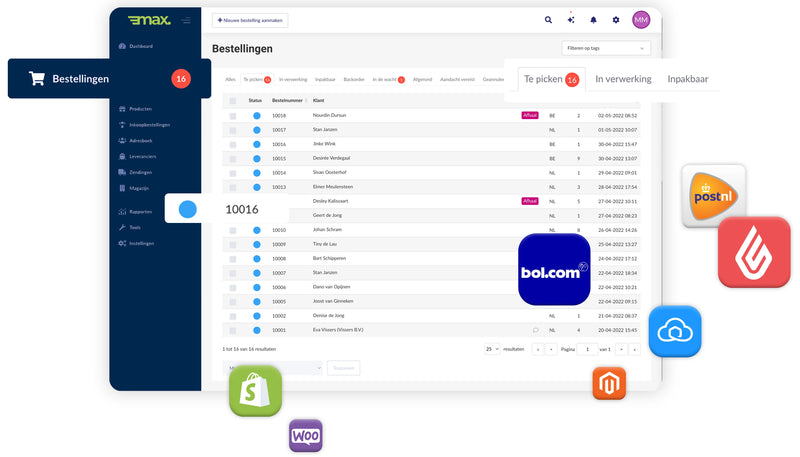Select checkbox for Johan Schram order
Image resolution: width=800 pixels, height=457 pixels.
pos(233,231)
